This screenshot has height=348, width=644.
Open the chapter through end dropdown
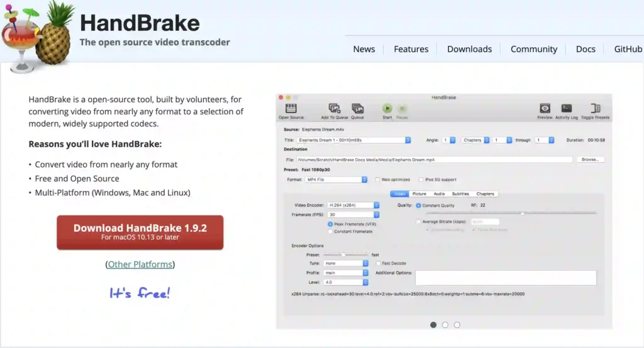(545, 140)
